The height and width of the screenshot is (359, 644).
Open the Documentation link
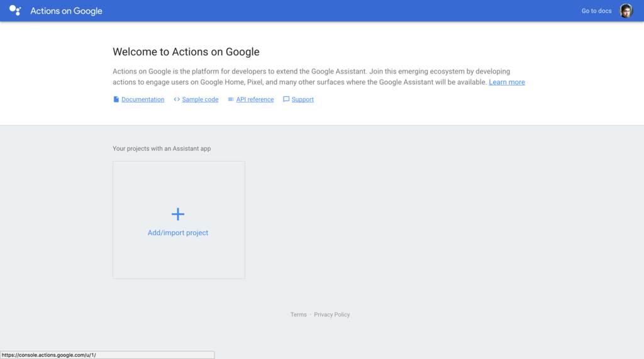143,99
